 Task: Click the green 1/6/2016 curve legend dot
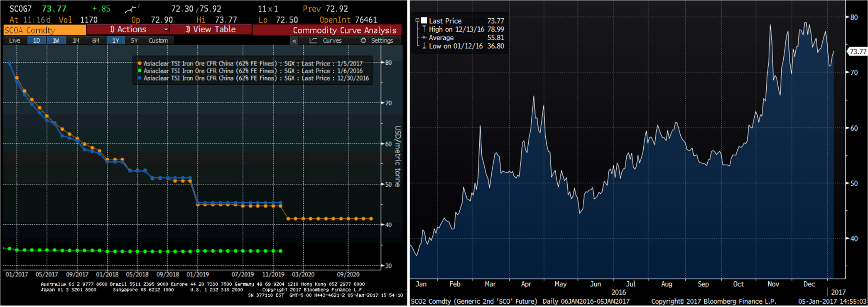[140, 71]
